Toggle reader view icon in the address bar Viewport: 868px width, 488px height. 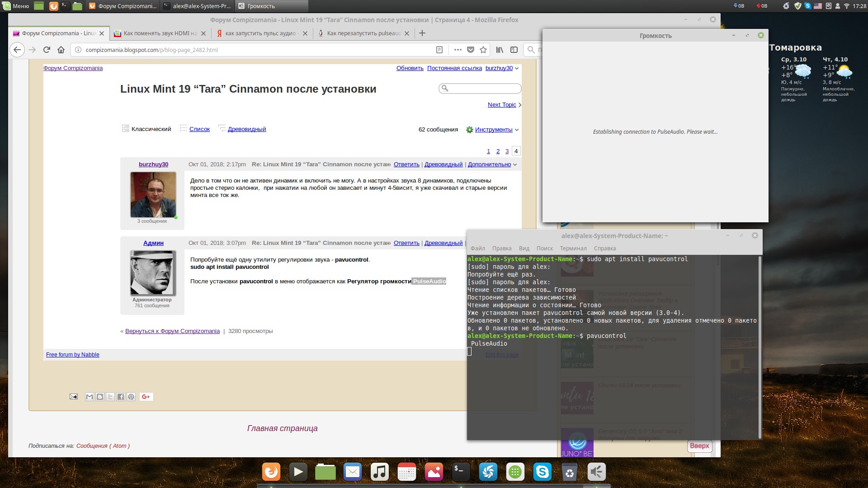439,50
